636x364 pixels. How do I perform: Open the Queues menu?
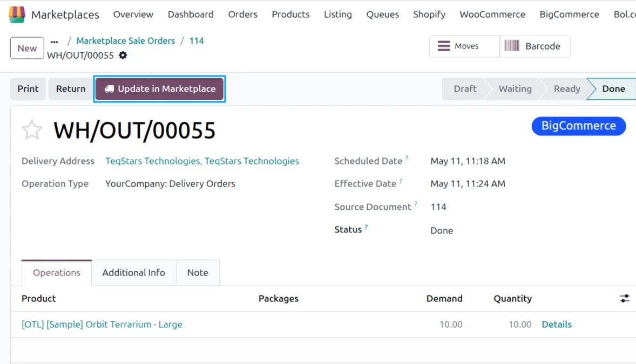382,15
